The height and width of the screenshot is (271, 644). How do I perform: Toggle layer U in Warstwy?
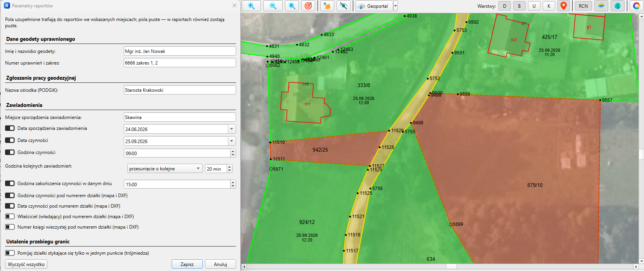click(534, 6)
